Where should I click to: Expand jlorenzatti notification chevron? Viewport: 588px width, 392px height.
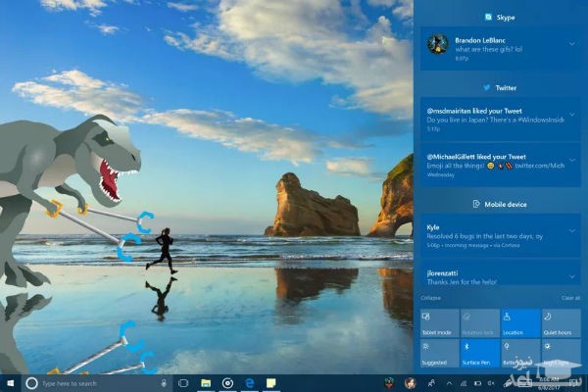(572, 276)
